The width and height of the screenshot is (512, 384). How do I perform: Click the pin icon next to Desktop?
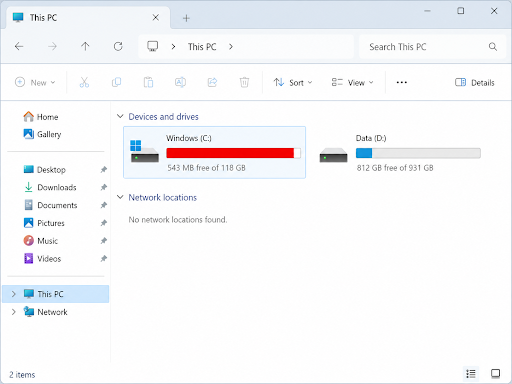104,170
